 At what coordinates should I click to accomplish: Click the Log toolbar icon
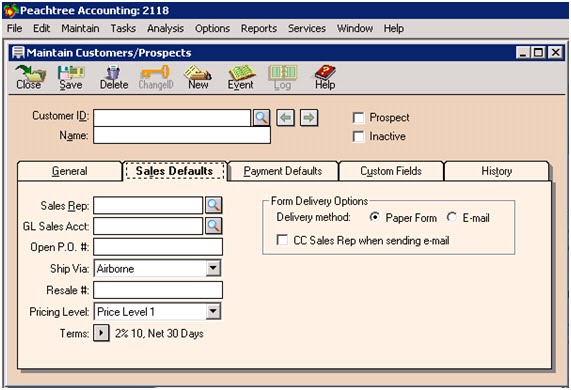[x=283, y=77]
